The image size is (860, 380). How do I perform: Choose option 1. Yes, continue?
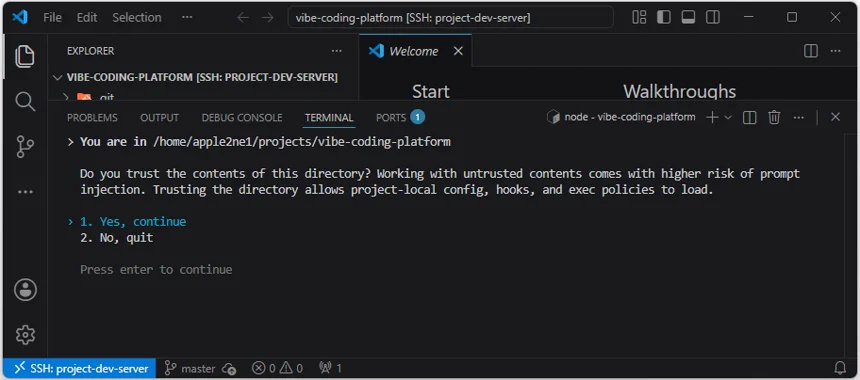[x=133, y=222]
